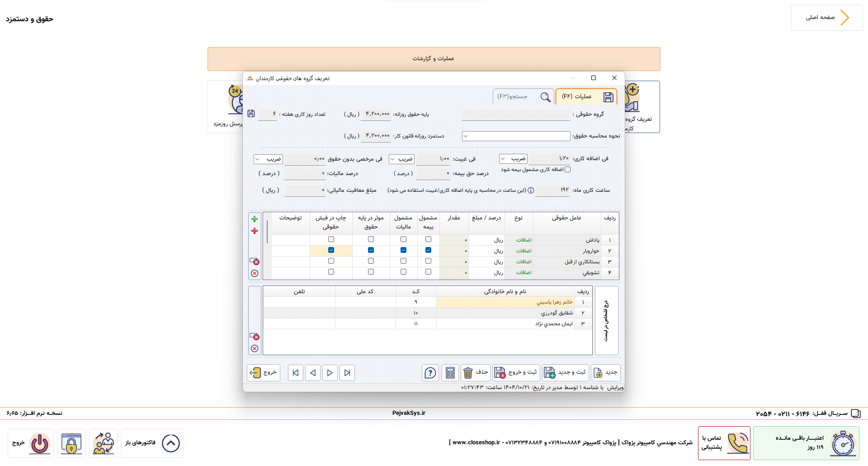Go back to صفحه اصلی
Screen dimensions: 868x466
click(827, 18)
